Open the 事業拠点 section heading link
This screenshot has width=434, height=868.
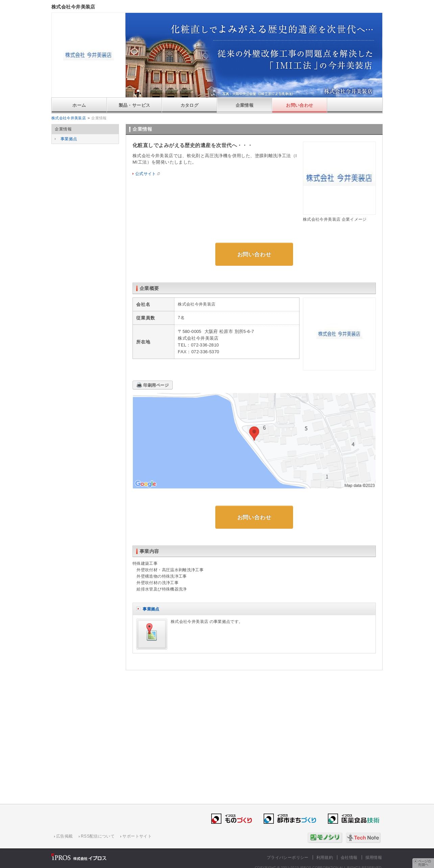point(151,609)
